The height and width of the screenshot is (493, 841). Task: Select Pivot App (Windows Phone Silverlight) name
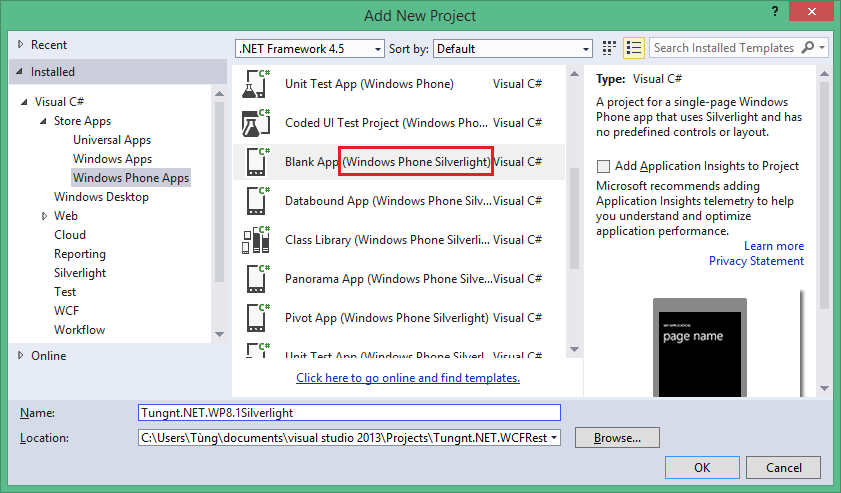pyautogui.click(x=387, y=318)
